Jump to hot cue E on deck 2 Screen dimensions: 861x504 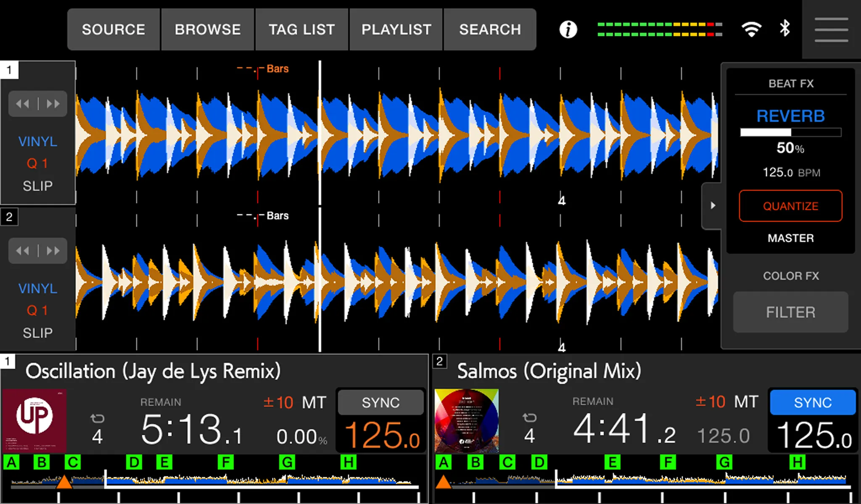(x=613, y=462)
